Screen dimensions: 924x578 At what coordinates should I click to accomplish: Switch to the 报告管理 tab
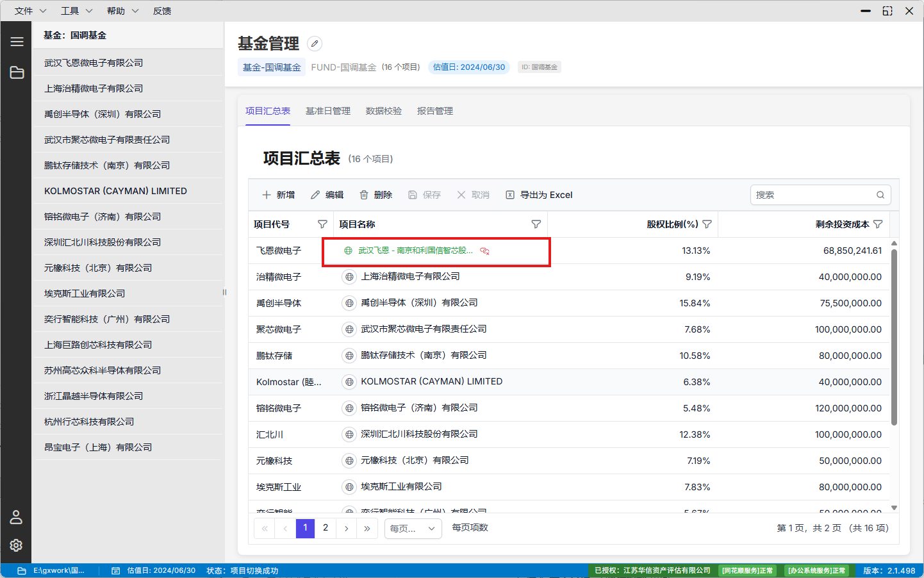[435, 111]
